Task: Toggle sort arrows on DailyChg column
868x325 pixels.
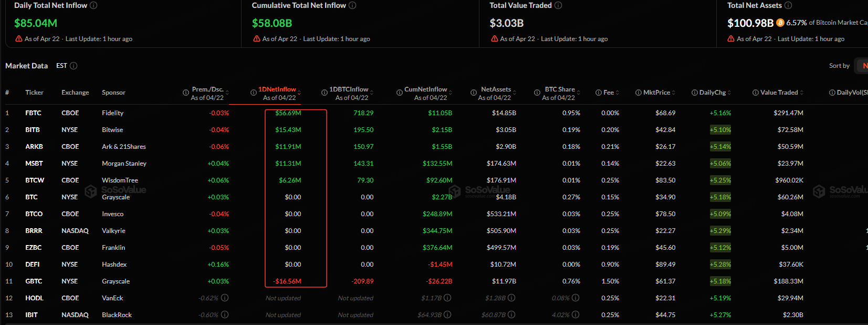Action: [x=729, y=93]
